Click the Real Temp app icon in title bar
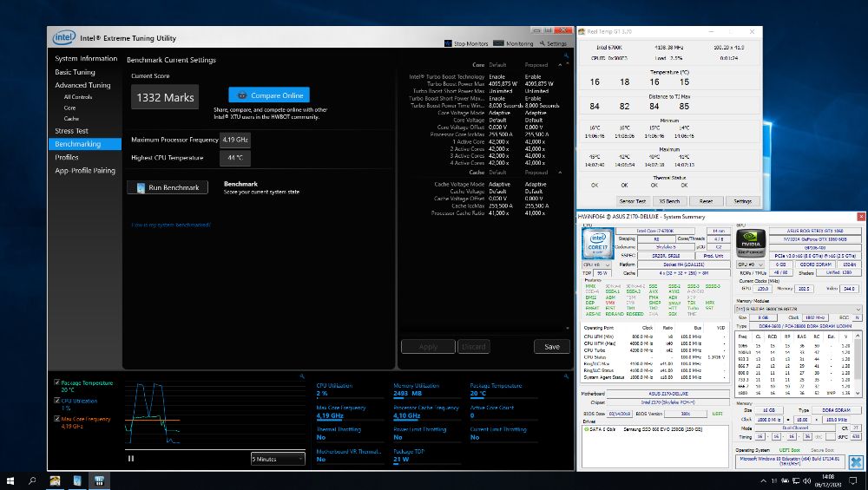Image resolution: width=868 pixels, height=490 pixels. [x=582, y=31]
